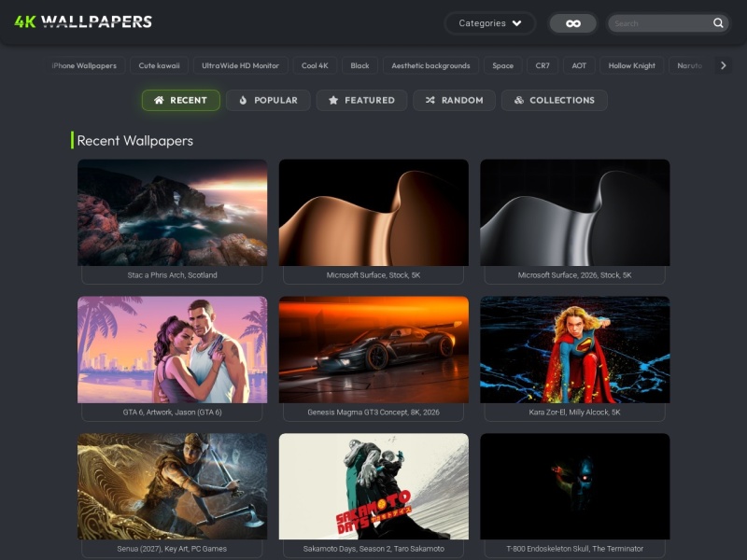Screen dimensions: 747x560
Task: Open the AOT tag
Action: point(579,65)
